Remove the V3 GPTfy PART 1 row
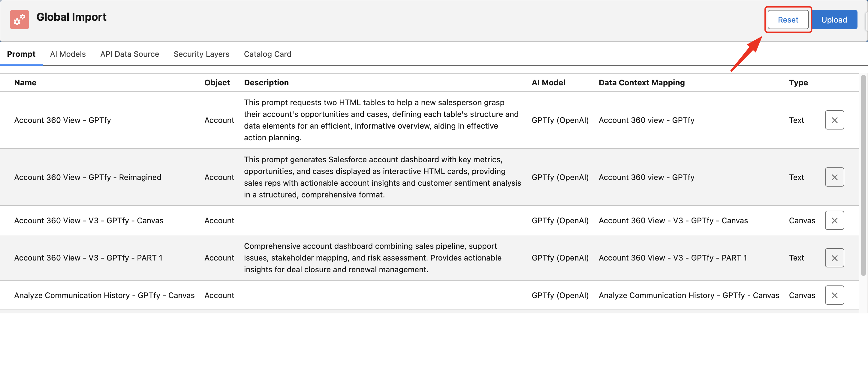 pos(834,258)
